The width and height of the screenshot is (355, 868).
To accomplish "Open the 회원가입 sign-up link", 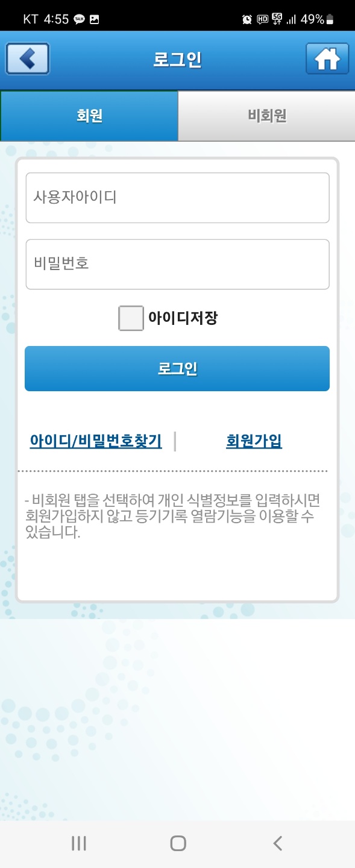I will tap(254, 441).
